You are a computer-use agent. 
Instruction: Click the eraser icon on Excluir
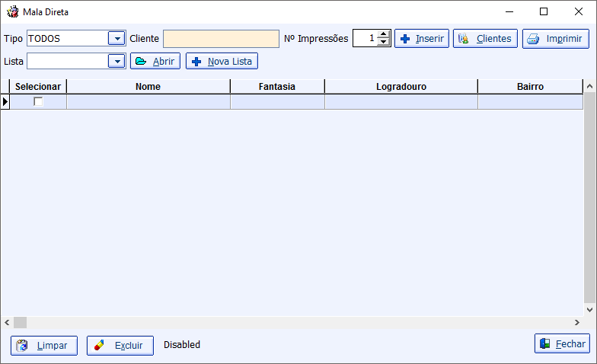point(99,345)
